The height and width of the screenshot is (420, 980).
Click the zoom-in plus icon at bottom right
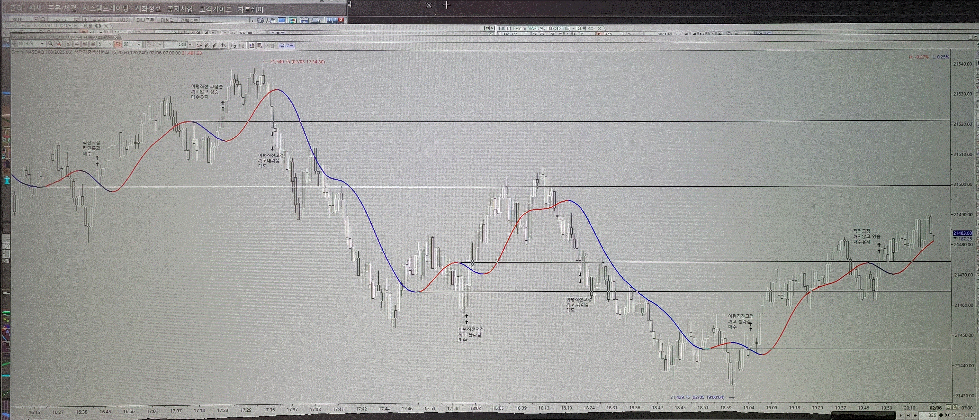[954, 415]
